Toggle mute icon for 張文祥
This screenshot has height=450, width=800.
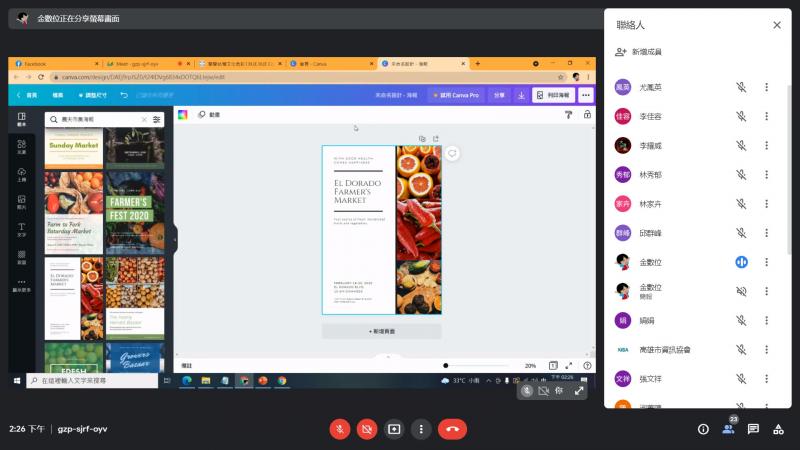[741, 379]
